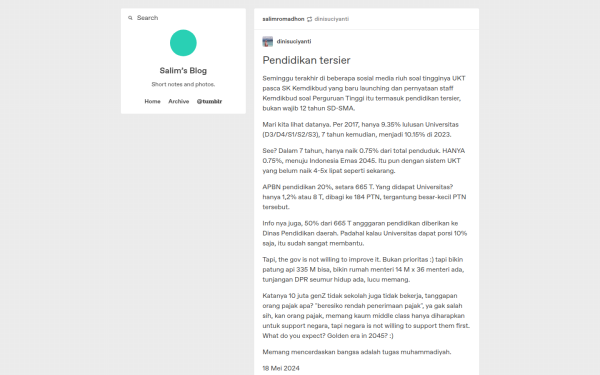The height and width of the screenshot is (375, 600).
Task: Click the paragraph starting APBN pendidikan 20%
Action: tap(364, 197)
